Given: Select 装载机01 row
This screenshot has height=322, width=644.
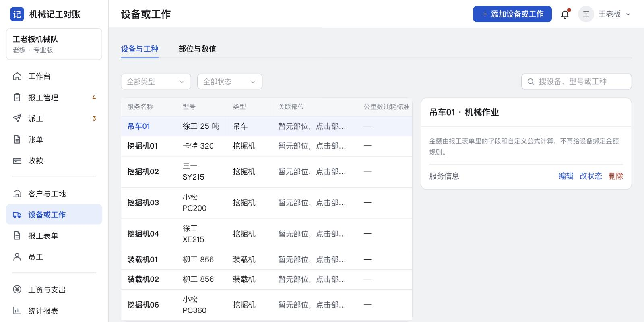Looking at the screenshot, I should pyautogui.click(x=266, y=260).
